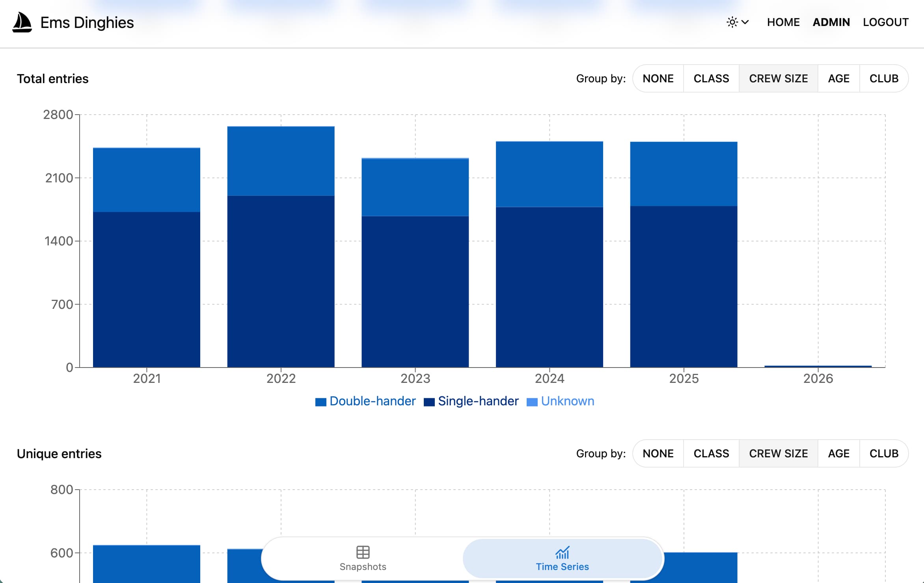Viewport: 924px width, 583px height.
Task: Click the 700 y-axis value
Action: 62,304
